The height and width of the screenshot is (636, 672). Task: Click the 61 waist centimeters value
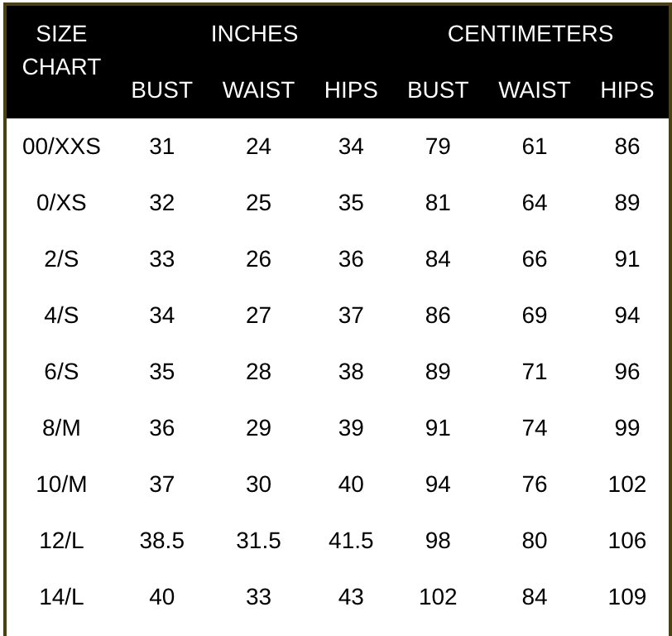point(535,147)
